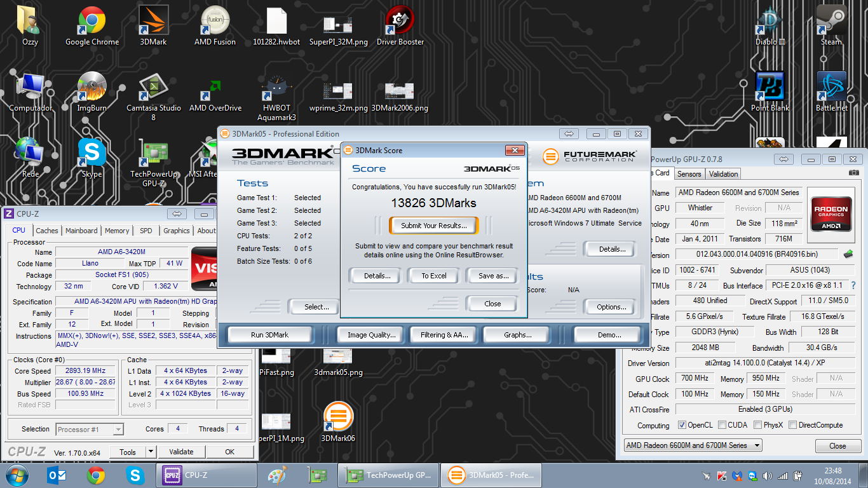The height and width of the screenshot is (488, 868).
Task: Toggle OpenCL checkbox in GPU-Z
Action: 682,425
